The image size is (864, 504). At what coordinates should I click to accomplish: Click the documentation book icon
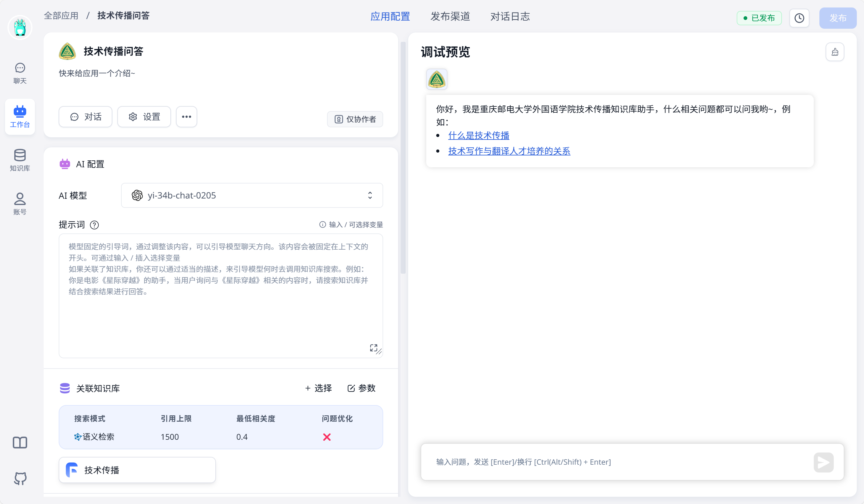pos(20,442)
